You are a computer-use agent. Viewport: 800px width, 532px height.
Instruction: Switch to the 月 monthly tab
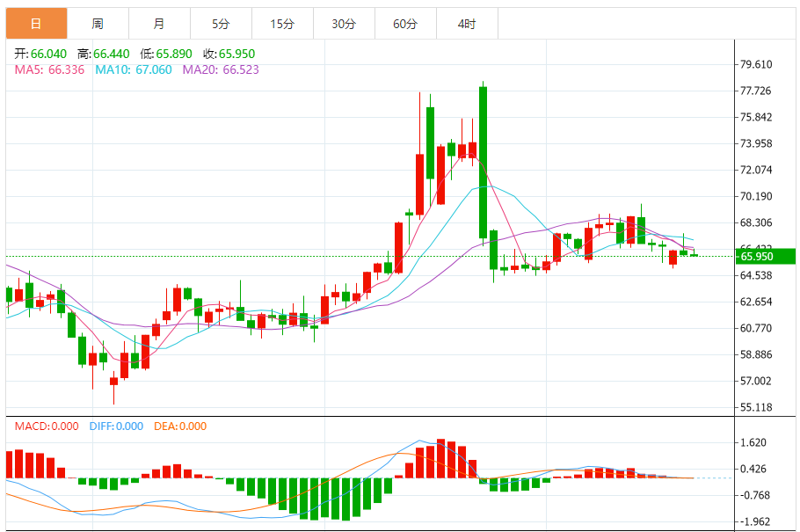coord(159,24)
